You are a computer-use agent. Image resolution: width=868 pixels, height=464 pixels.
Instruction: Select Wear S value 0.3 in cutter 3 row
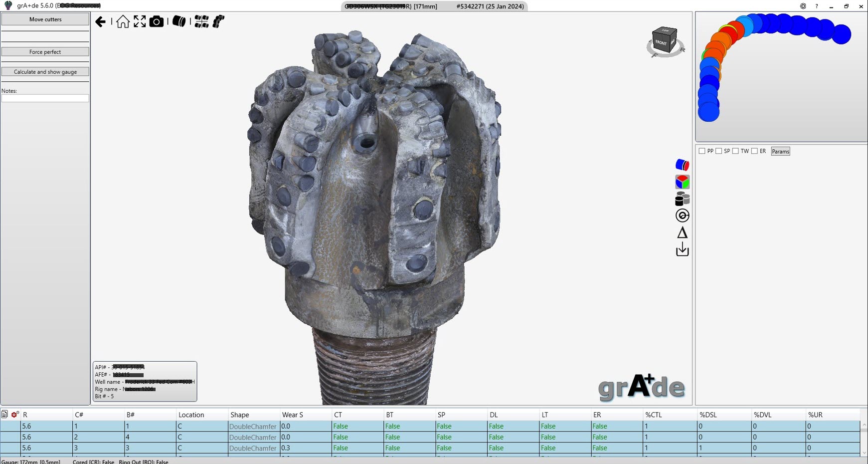coord(306,448)
